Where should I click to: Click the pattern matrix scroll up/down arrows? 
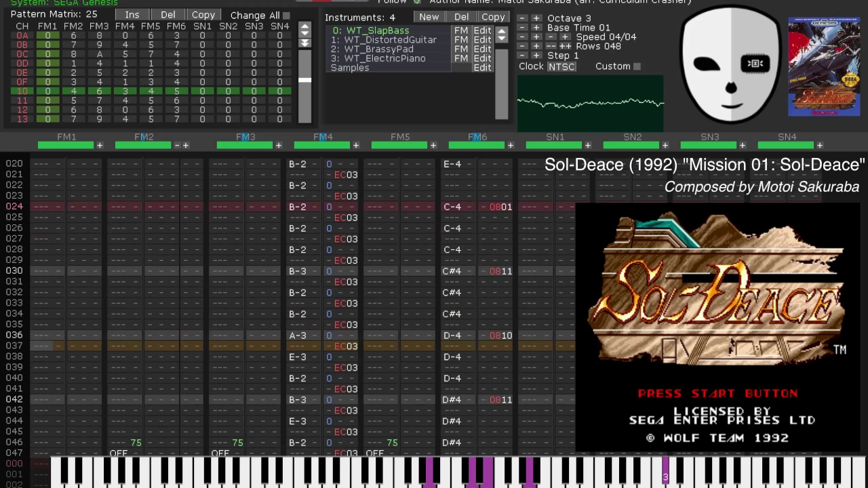pyautogui.click(x=304, y=30)
